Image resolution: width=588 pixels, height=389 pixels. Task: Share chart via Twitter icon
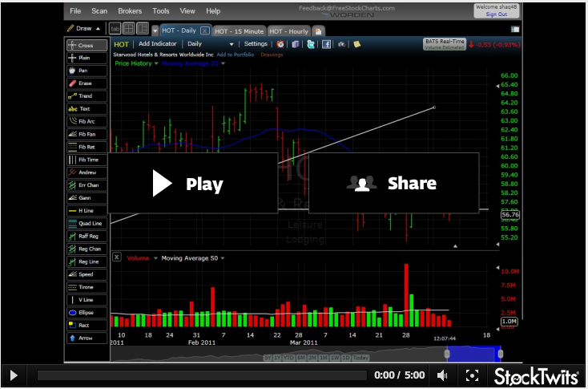tap(311, 44)
